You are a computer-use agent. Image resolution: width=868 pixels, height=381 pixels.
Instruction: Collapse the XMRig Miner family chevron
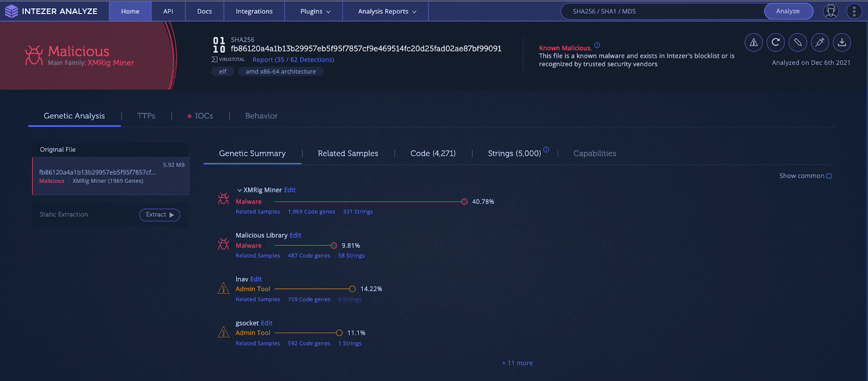click(x=239, y=190)
